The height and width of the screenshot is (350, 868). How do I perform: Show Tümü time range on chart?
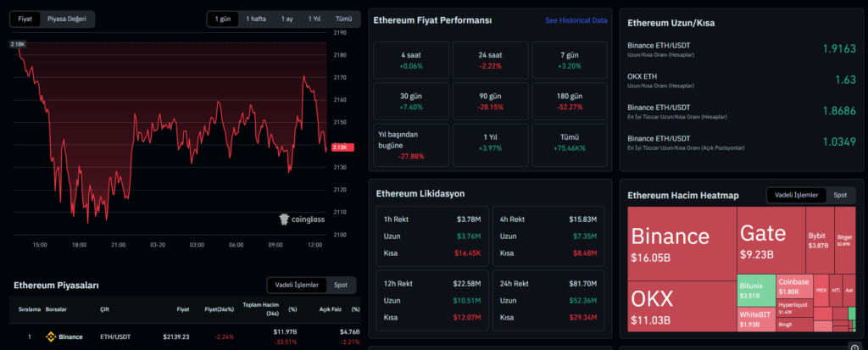pyautogui.click(x=343, y=19)
